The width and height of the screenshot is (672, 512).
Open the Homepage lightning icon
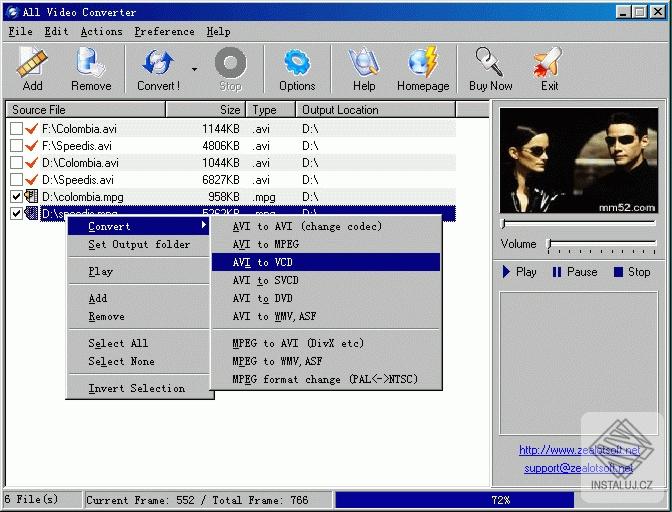pyautogui.click(x=423, y=69)
